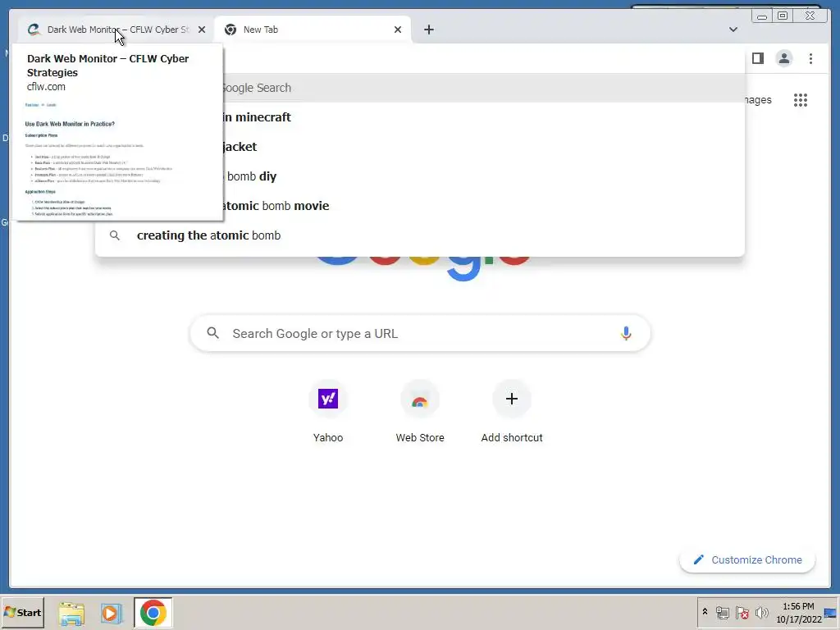Select the New Tab tab
840x630 pixels.
(x=313, y=30)
